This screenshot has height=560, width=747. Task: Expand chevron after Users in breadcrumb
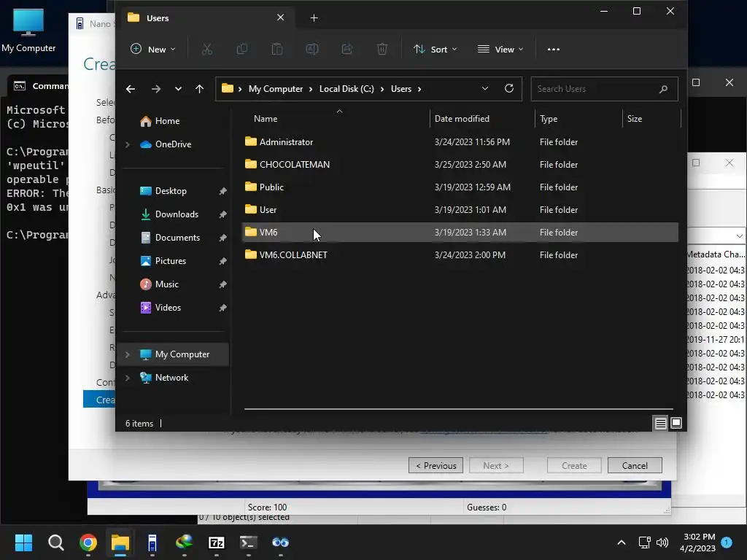[x=419, y=89]
